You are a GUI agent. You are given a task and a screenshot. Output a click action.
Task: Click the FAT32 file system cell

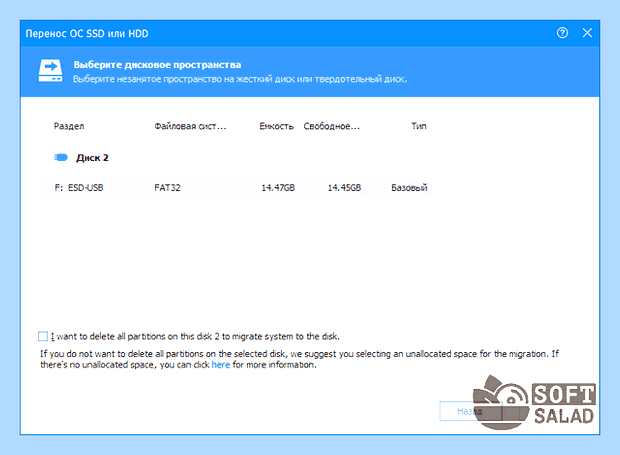(167, 188)
